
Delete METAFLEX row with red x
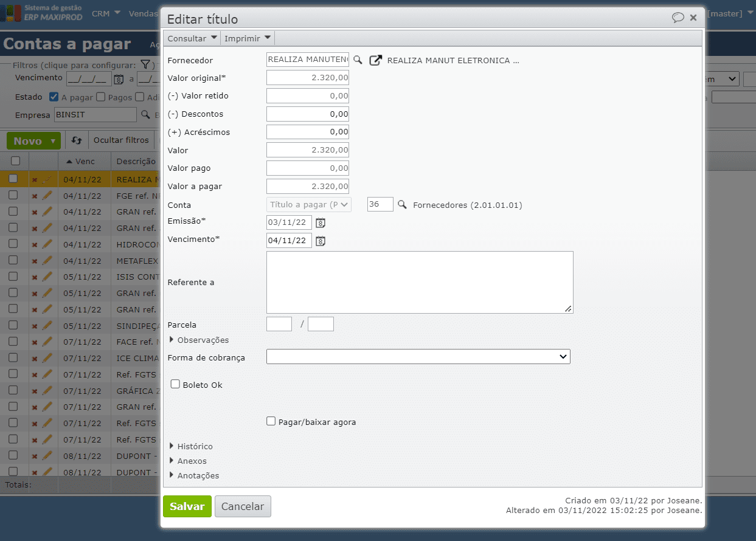(35, 261)
